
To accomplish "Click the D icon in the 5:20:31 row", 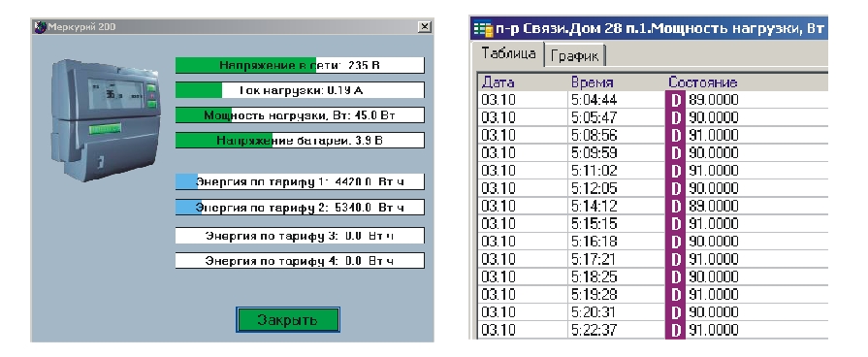I will click(675, 312).
